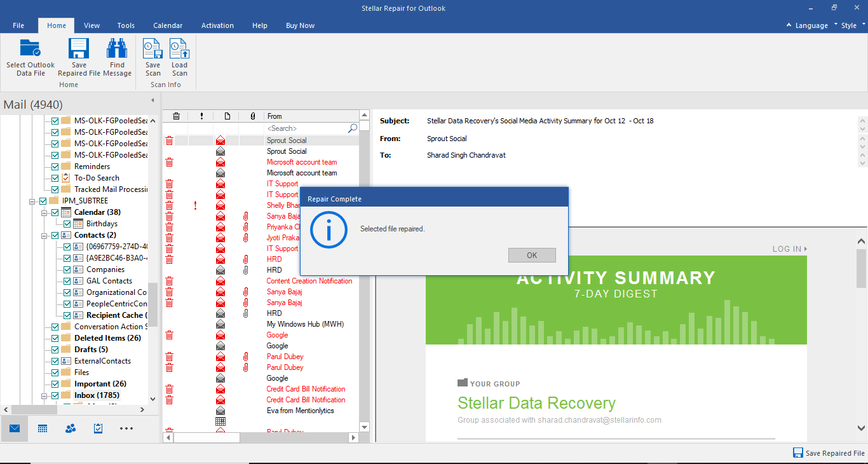Click the Save Repaired File ribbon icon
The height and width of the screenshot is (464, 868).
click(79, 48)
